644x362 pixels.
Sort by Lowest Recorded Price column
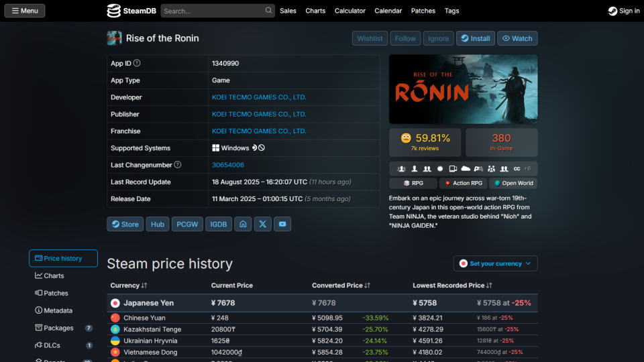point(453,286)
